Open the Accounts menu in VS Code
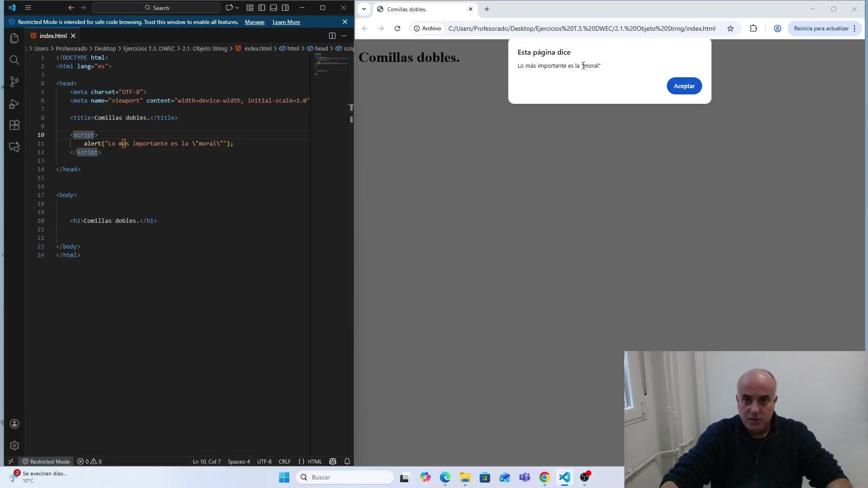This screenshot has height=488, width=868. coord(14,424)
